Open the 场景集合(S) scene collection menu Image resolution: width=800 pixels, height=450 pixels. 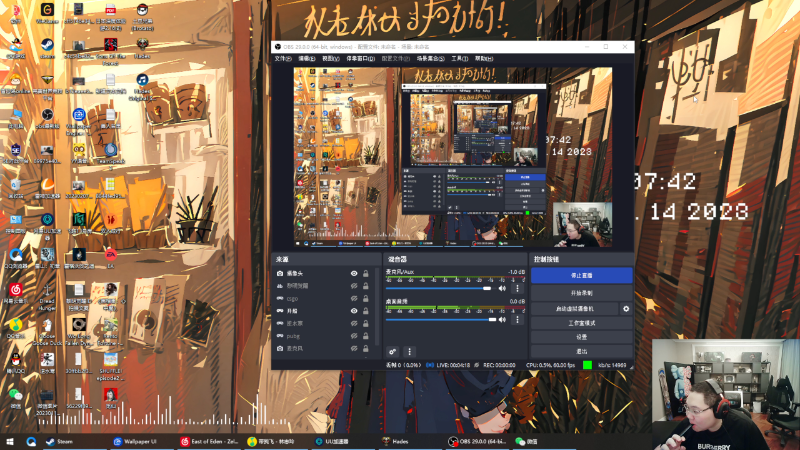click(430, 59)
